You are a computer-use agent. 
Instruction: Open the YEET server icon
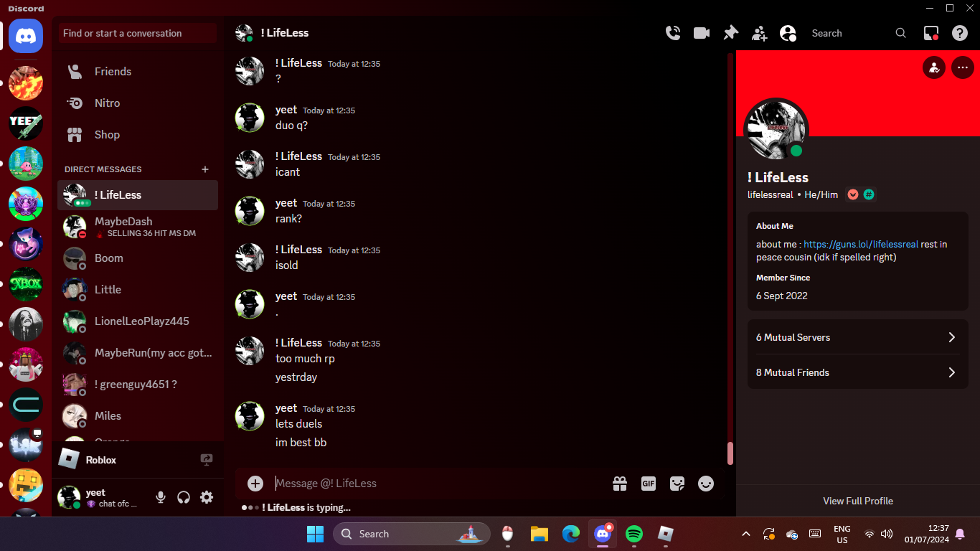(26, 123)
